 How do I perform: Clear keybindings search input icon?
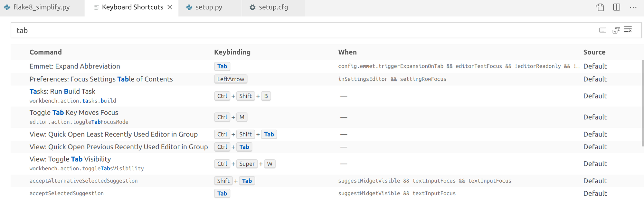tap(628, 29)
